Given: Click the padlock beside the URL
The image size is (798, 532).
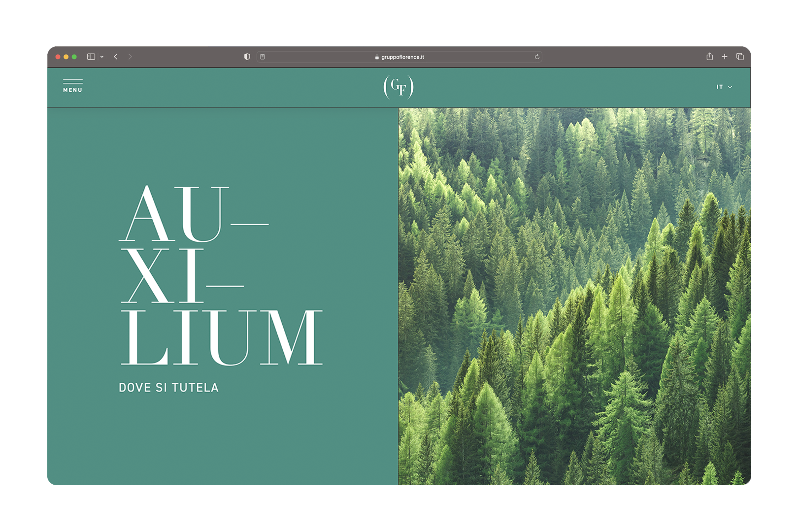Looking at the screenshot, I should coord(377,57).
